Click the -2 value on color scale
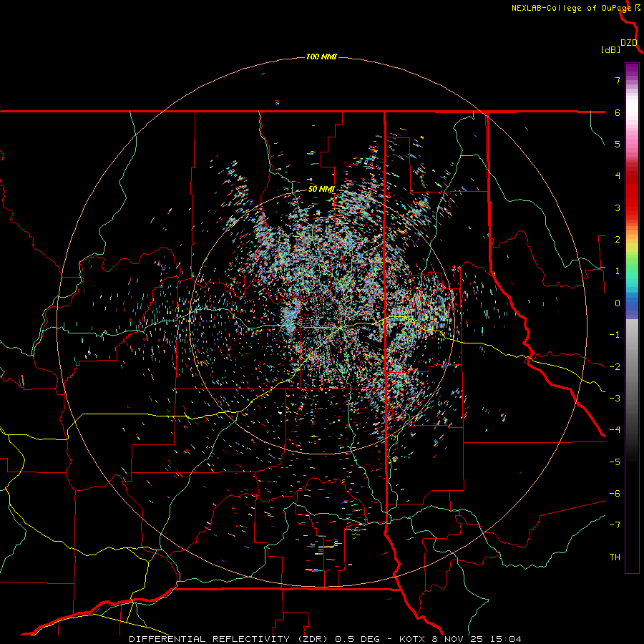This screenshot has height=644, width=644. (615, 367)
